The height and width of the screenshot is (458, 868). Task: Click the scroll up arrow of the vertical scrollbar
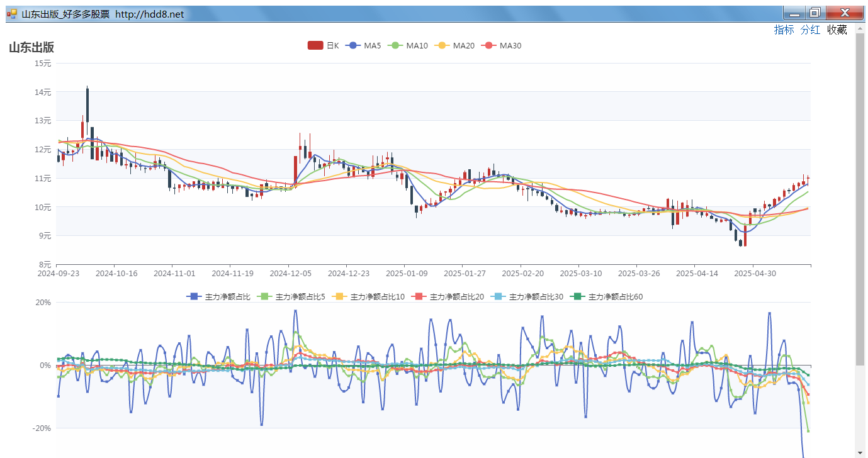[860, 28]
